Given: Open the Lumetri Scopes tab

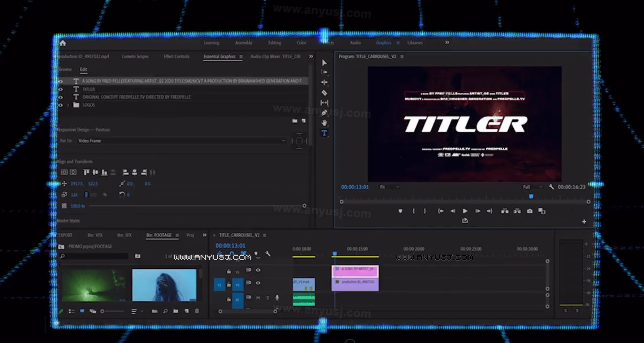Looking at the screenshot, I should (x=135, y=57).
